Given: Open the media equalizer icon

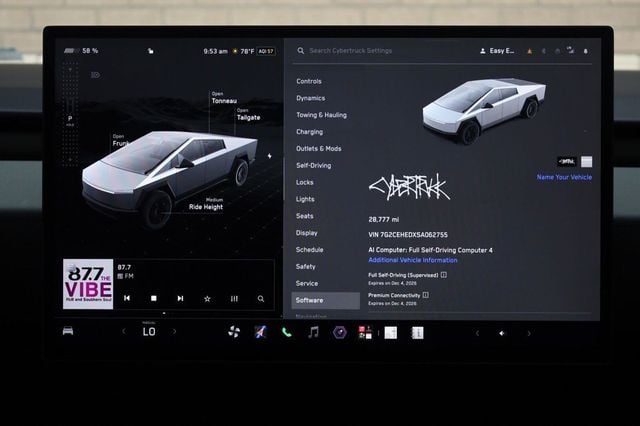Looking at the screenshot, I should tap(234, 299).
